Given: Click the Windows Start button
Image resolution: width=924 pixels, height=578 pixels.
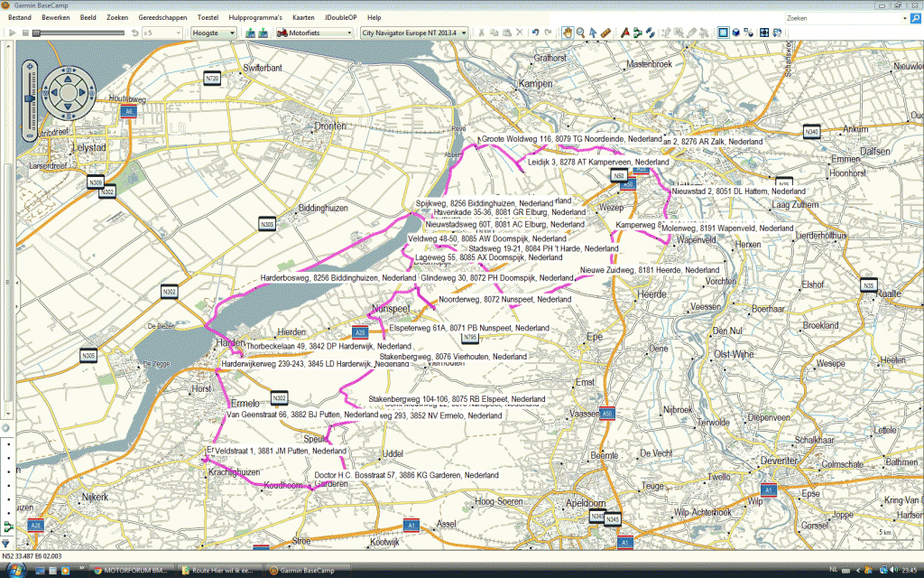Looking at the screenshot, I should coord(14,570).
